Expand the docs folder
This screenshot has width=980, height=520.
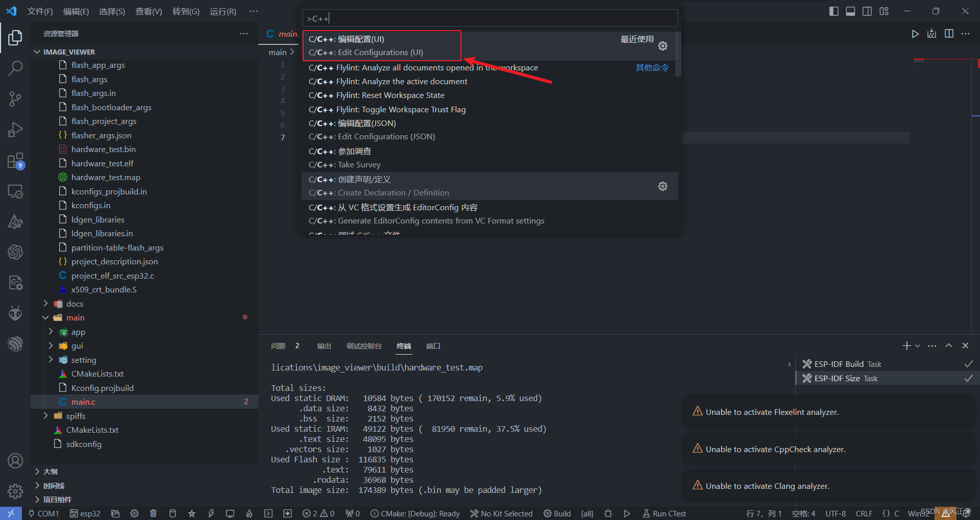(x=45, y=304)
